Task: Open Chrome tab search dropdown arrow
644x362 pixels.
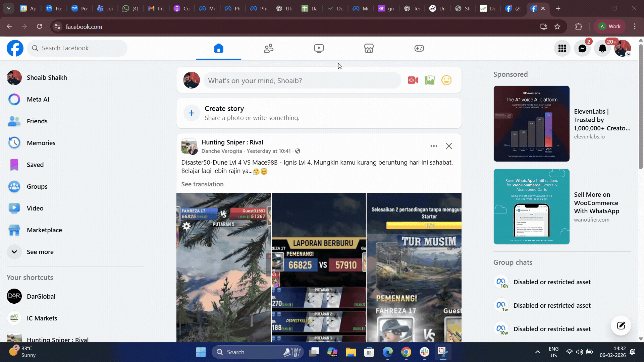Action: click(x=8, y=8)
